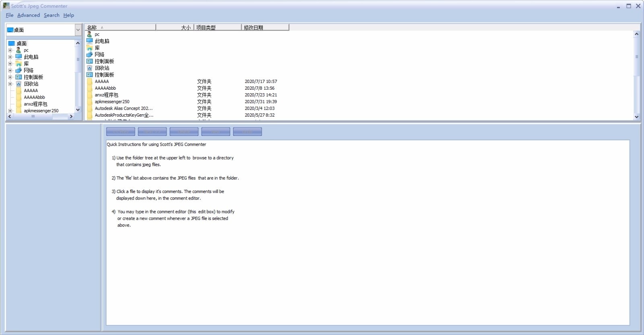Sort the file list by 项目类型 column header
644x335 pixels.
pyautogui.click(x=218, y=27)
